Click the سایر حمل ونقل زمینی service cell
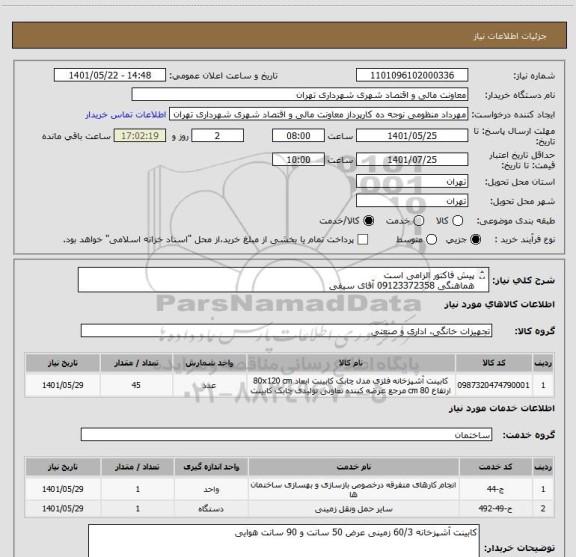The image size is (576, 557). point(353,509)
